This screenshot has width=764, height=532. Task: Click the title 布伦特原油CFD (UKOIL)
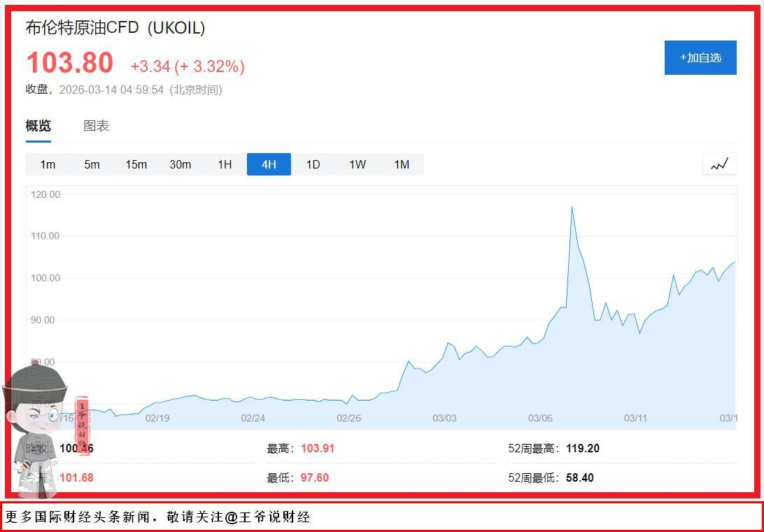click(x=115, y=27)
